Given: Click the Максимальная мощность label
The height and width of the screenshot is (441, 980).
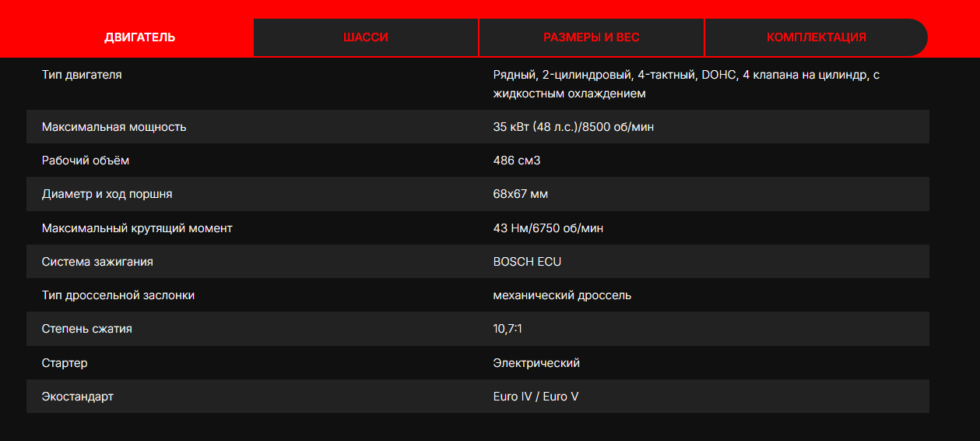Looking at the screenshot, I should coord(114,127).
